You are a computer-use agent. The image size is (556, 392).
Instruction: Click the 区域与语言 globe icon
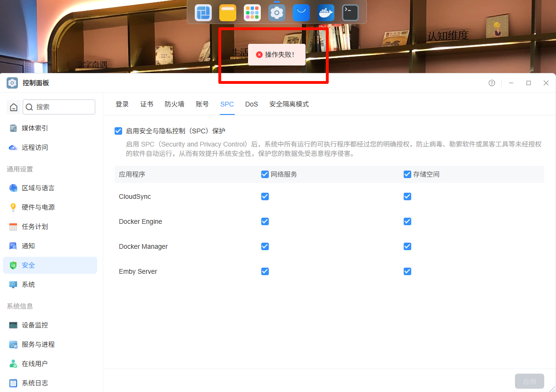click(x=13, y=188)
